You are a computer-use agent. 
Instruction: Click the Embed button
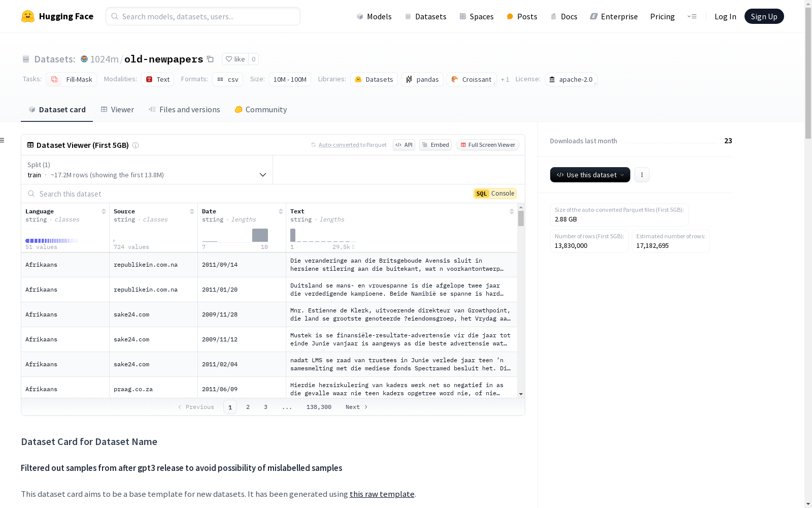(x=435, y=145)
